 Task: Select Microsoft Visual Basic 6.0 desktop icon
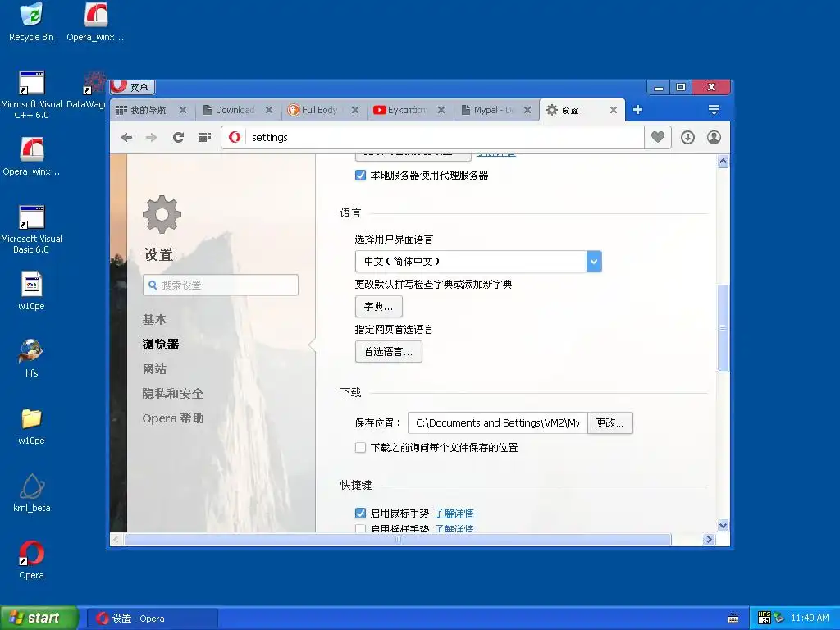point(31,230)
